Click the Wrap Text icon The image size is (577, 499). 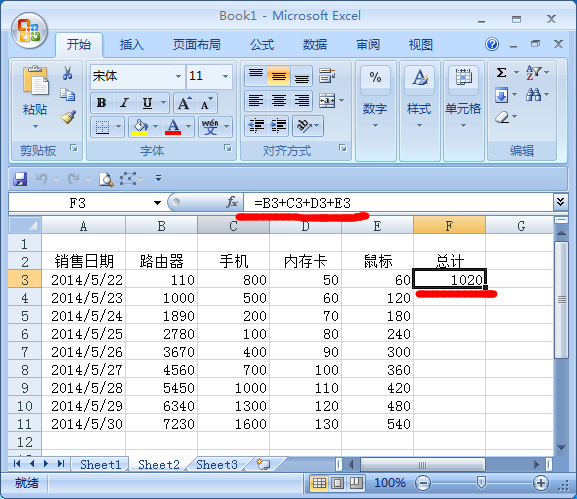[x=327, y=75]
